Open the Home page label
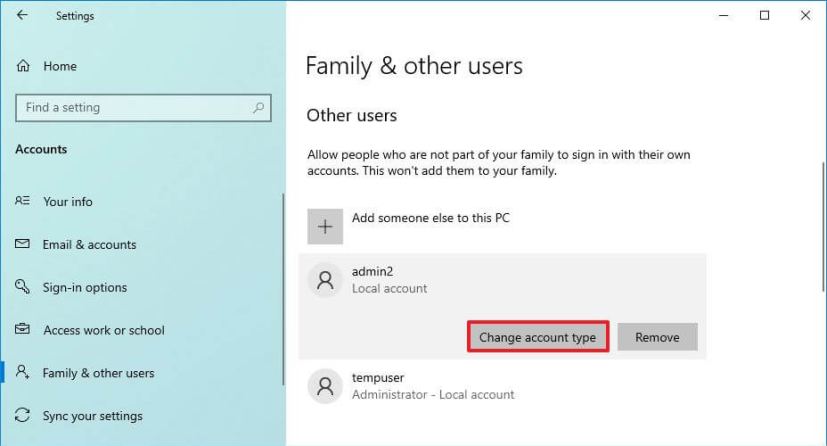Screen dimensions: 827x446 point(60,66)
